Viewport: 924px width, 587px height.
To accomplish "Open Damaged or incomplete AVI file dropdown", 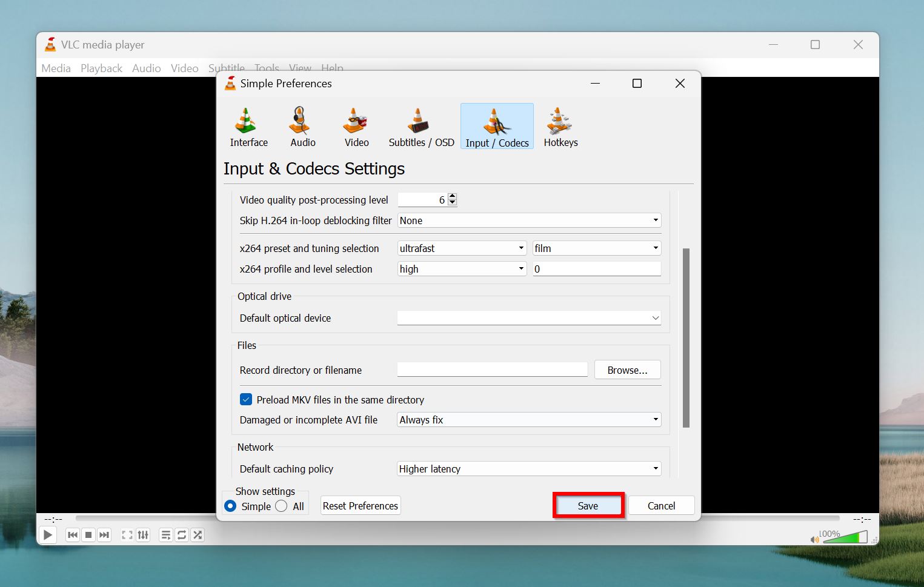I will pos(529,420).
